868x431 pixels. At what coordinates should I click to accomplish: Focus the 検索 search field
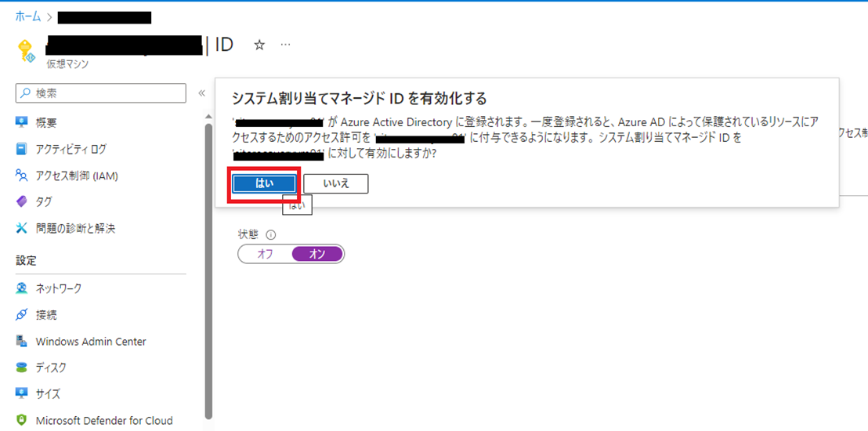(x=101, y=93)
